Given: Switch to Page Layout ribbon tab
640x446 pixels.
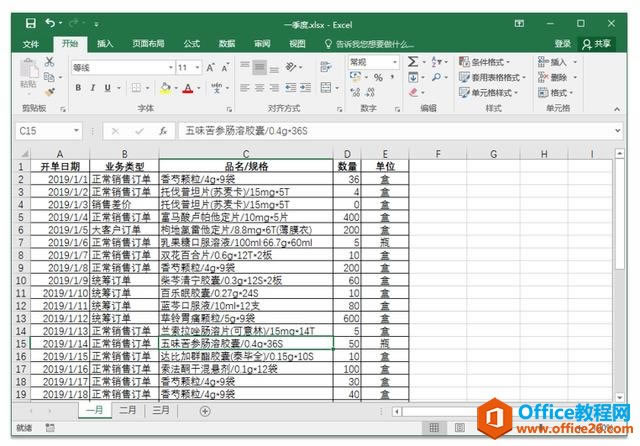Looking at the screenshot, I should coord(148,43).
